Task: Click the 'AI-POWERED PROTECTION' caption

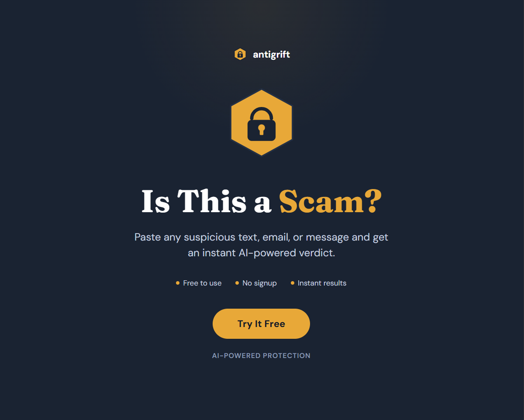Action: tap(261, 356)
